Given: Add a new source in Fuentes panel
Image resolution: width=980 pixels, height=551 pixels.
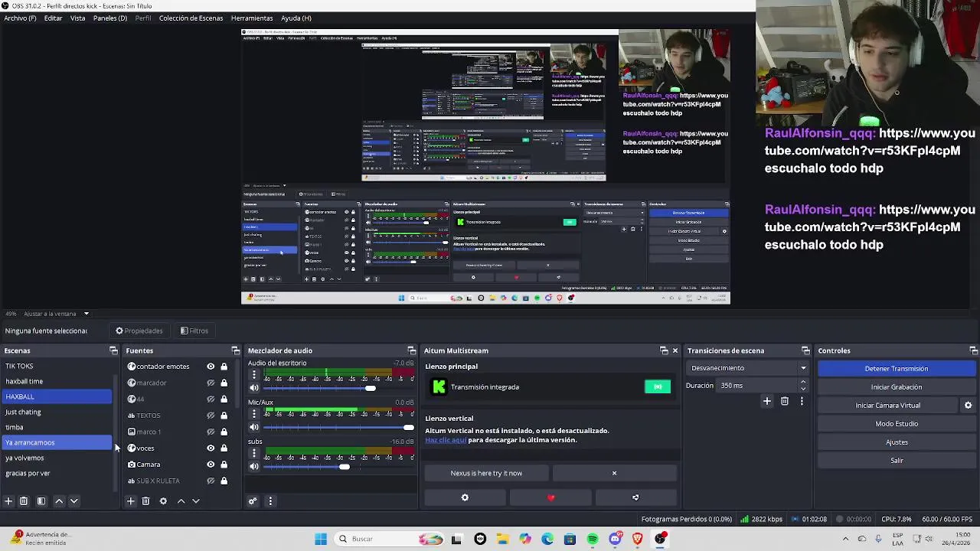Looking at the screenshot, I should point(130,501).
